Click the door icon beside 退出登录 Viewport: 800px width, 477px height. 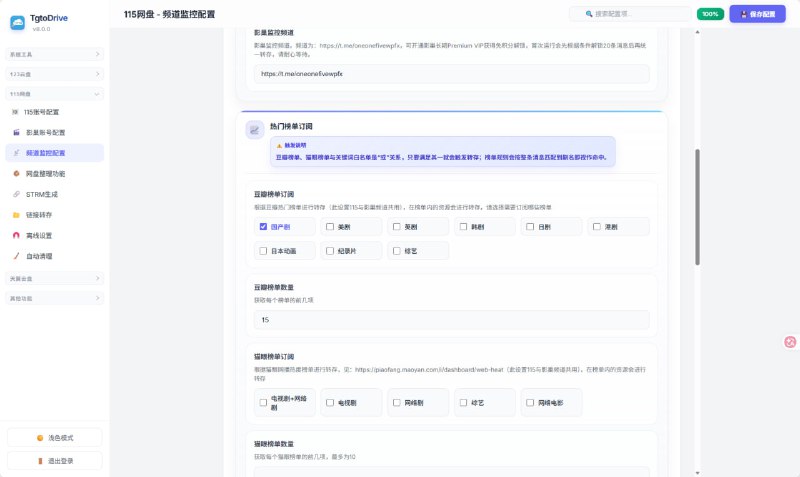click(40, 461)
